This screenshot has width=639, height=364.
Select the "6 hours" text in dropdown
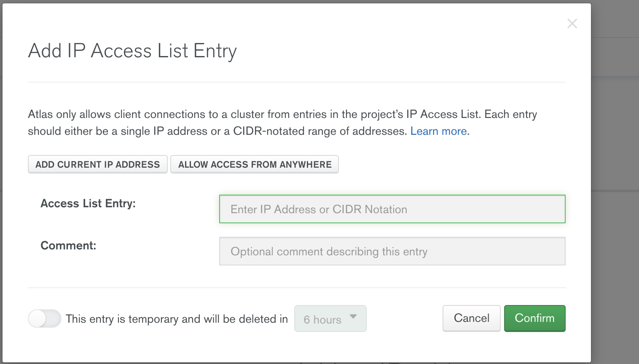[x=322, y=320]
